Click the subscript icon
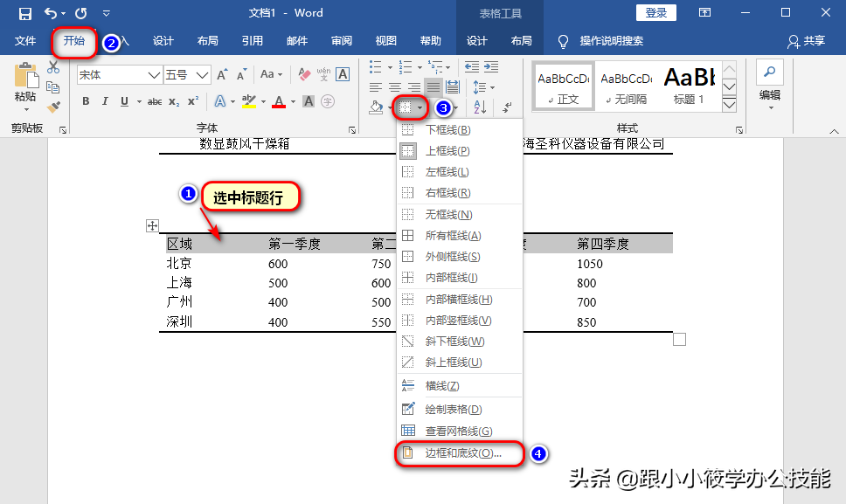Viewport: 846px width, 504px height. pyautogui.click(x=175, y=101)
